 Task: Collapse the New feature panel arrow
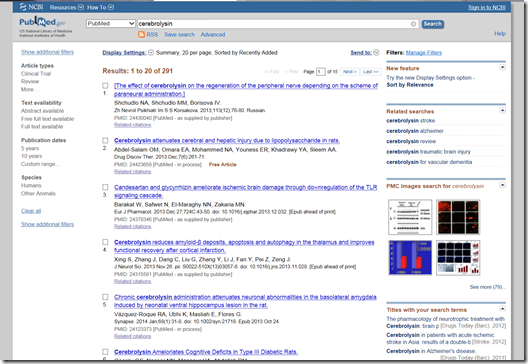[x=502, y=67]
